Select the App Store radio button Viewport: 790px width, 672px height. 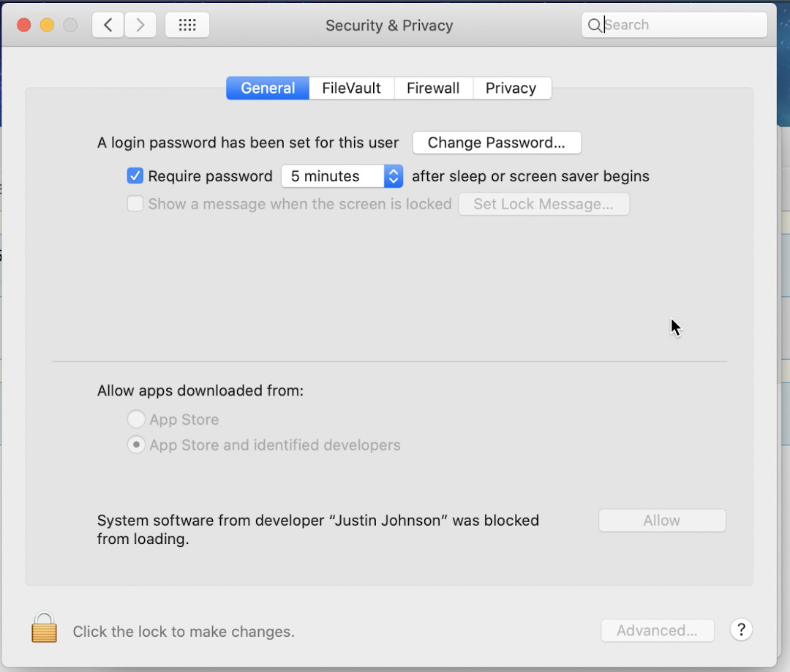[136, 419]
